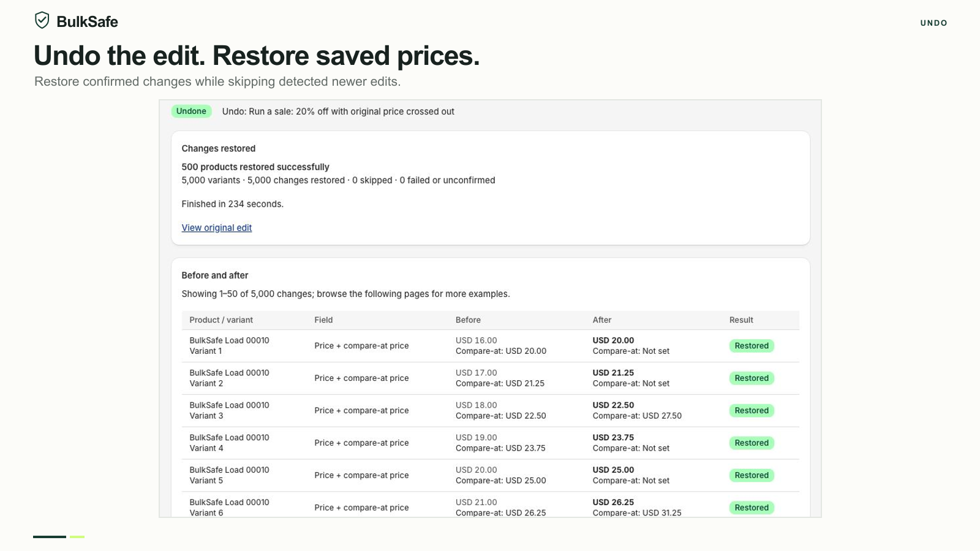The image size is (980, 551).
Task: Click the Changes restored heading
Action: pos(219,149)
